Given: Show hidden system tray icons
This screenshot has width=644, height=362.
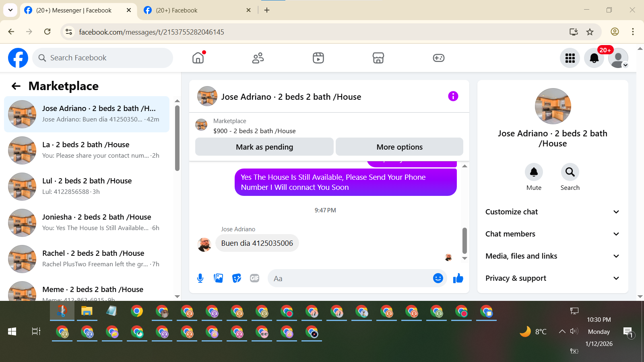Looking at the screenshot, I should pos(562,331).
